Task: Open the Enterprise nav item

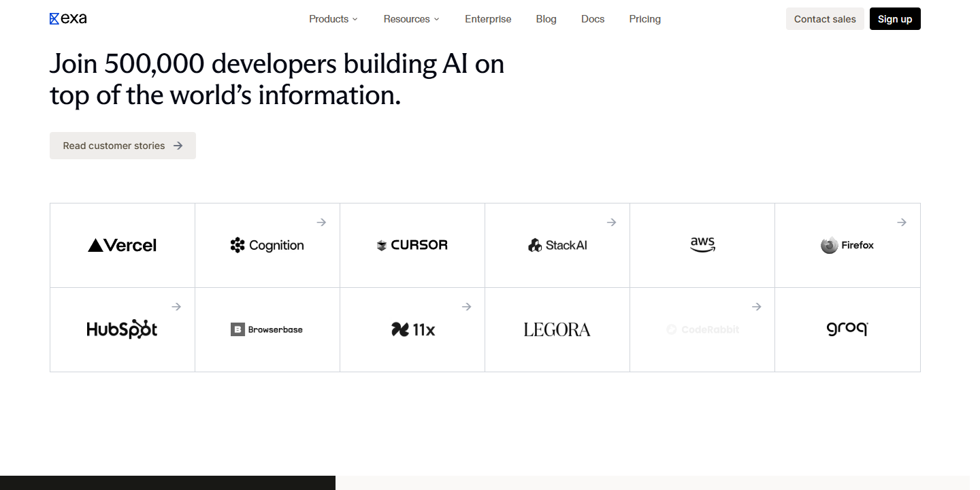Action: click(488, 19)
